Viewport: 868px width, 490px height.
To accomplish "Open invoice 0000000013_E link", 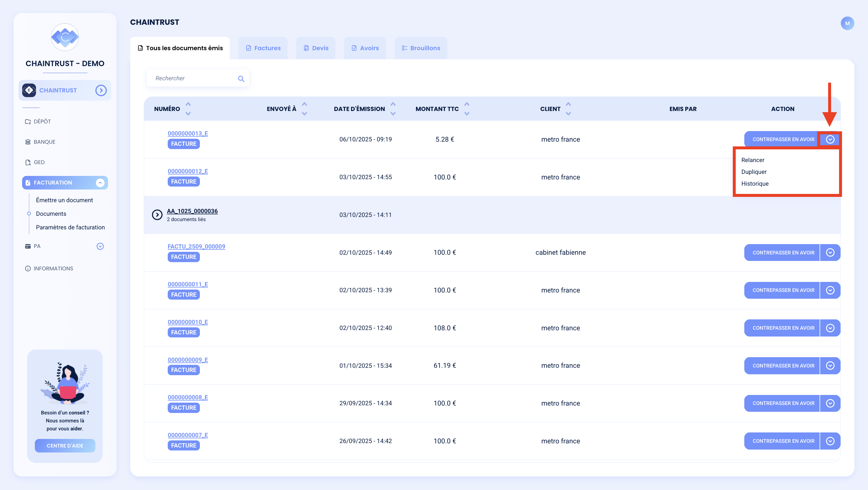I will (188, 133).
